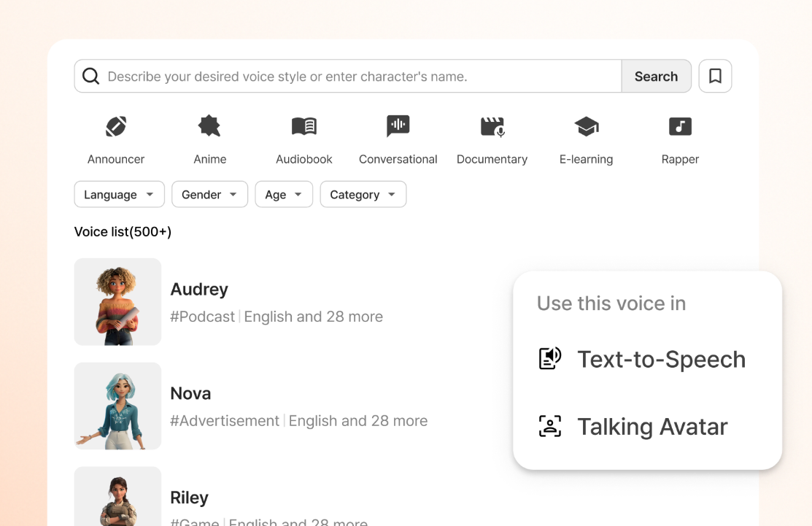Select Audrey's avatar thumbnail
The image size is (812, 526).
(x=117, y=301)
